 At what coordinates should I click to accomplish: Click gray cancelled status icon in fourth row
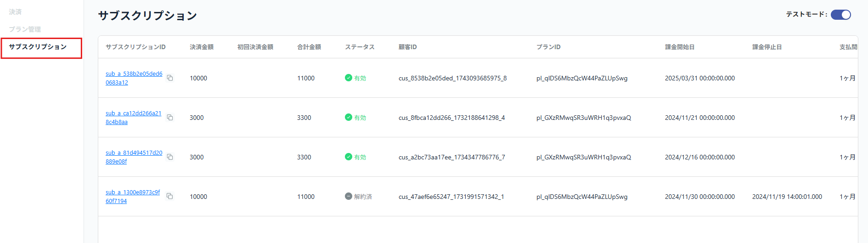click(349, 196)
